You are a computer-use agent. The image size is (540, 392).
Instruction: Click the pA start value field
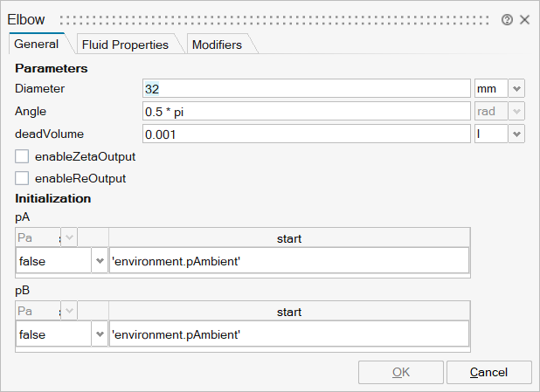point(288,260)
